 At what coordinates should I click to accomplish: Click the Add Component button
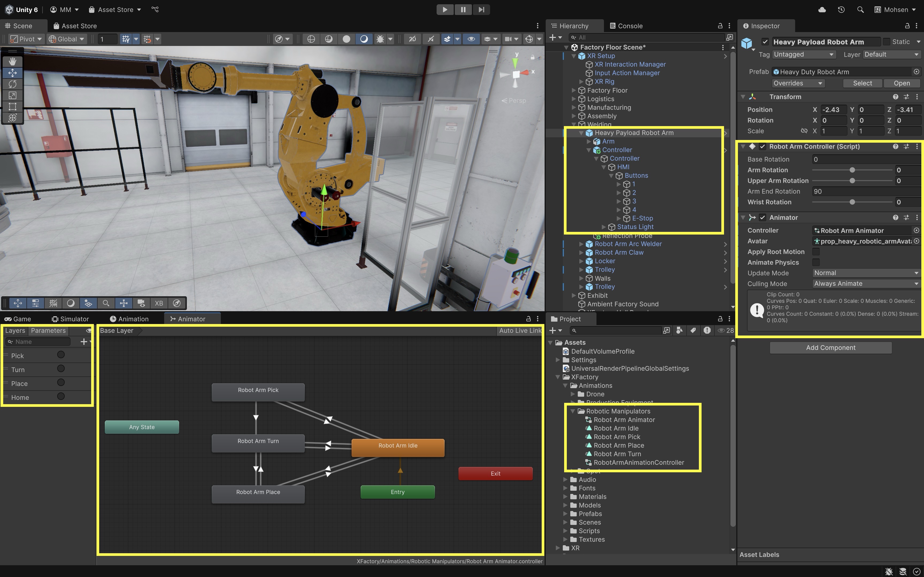(830, 348)
